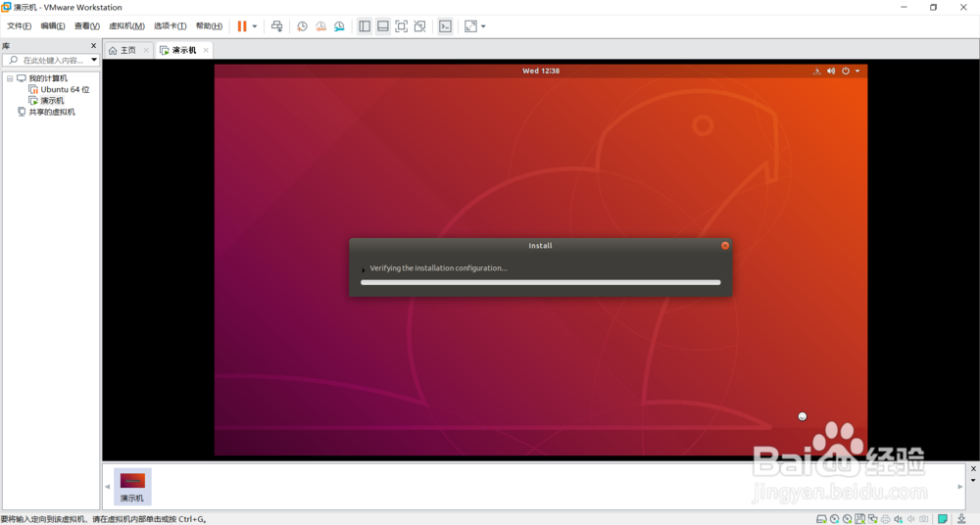This screenshot has height=525, width=980.
Task: Open the 选项卡(T) menu
Action: point(170,25)
